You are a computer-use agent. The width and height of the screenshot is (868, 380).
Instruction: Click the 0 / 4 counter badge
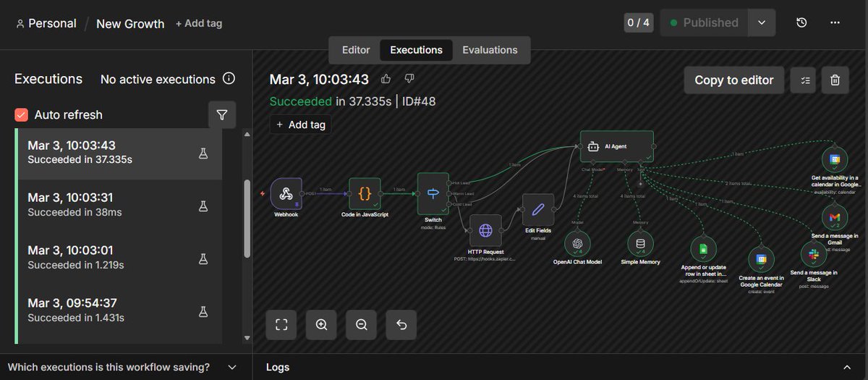point(637,22)
